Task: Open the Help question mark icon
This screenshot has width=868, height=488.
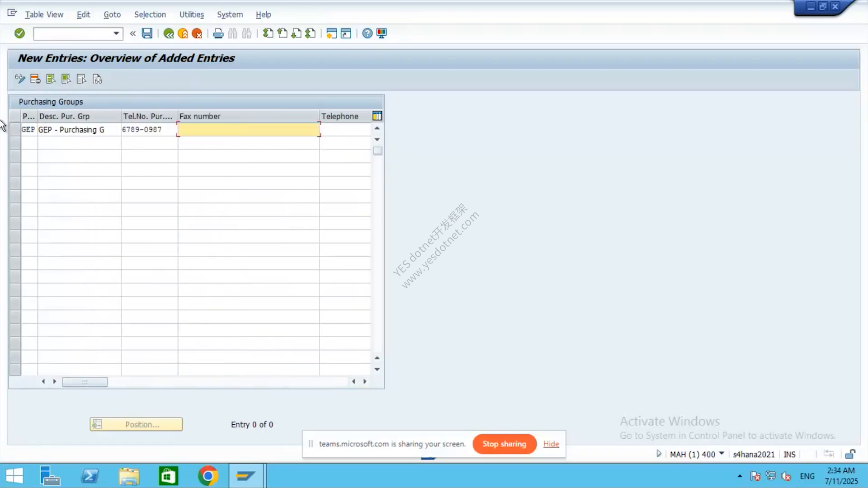Action: pos(368,33)
